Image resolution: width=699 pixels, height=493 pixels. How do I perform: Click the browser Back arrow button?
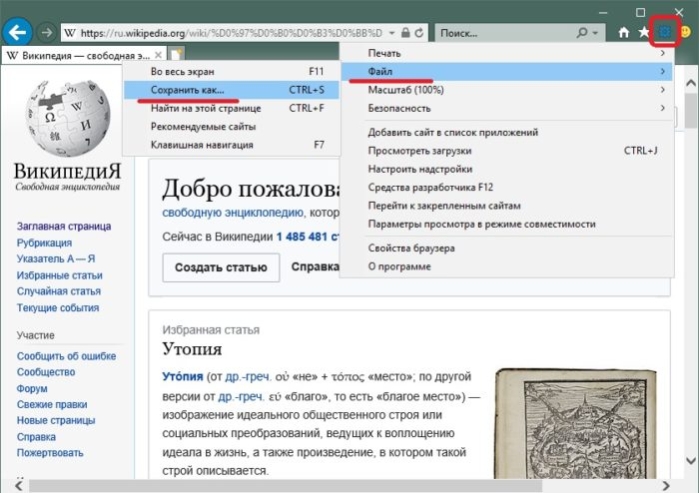tap(17, 33)
